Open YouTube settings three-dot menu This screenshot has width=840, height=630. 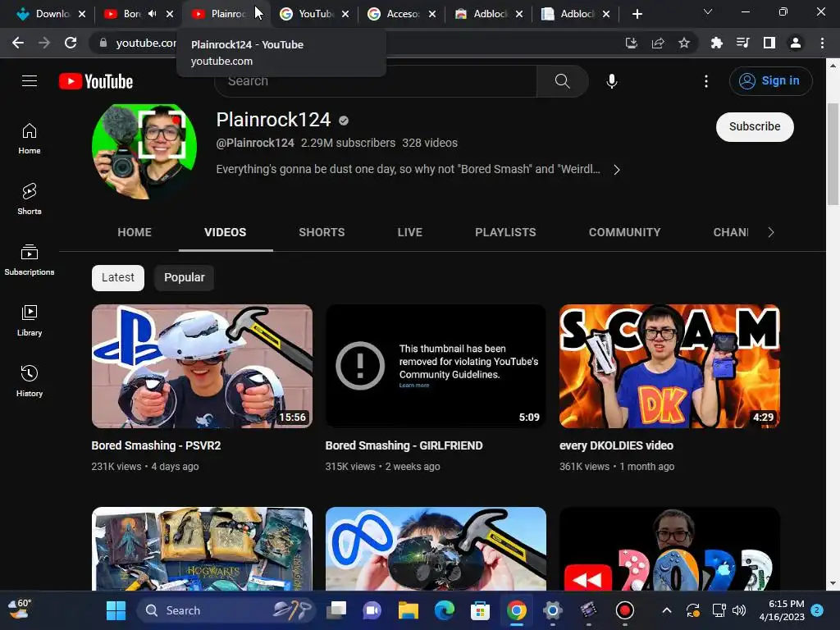(x=706, y=81)
